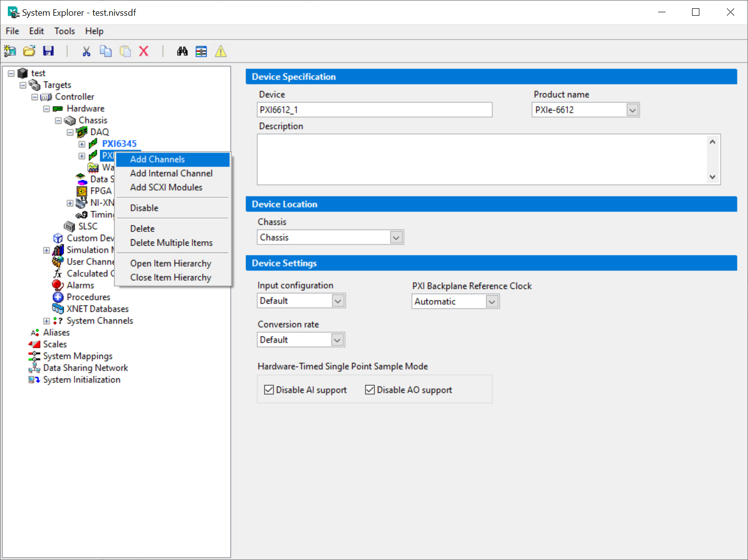This screenshot has height=560, width=748.
Task: Expand the PXI6345 device node
Action: coord(82,144)
